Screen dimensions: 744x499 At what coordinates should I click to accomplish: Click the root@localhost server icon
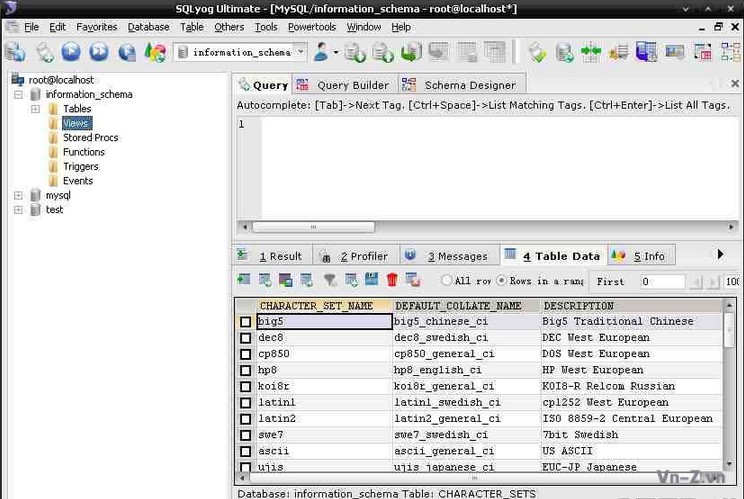18,80
